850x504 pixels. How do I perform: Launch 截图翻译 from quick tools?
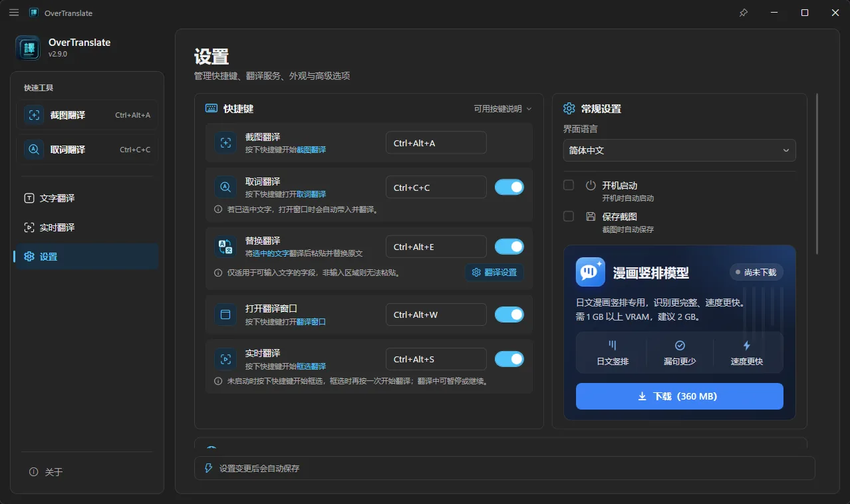pyautogui.click(x=87, y=115)
